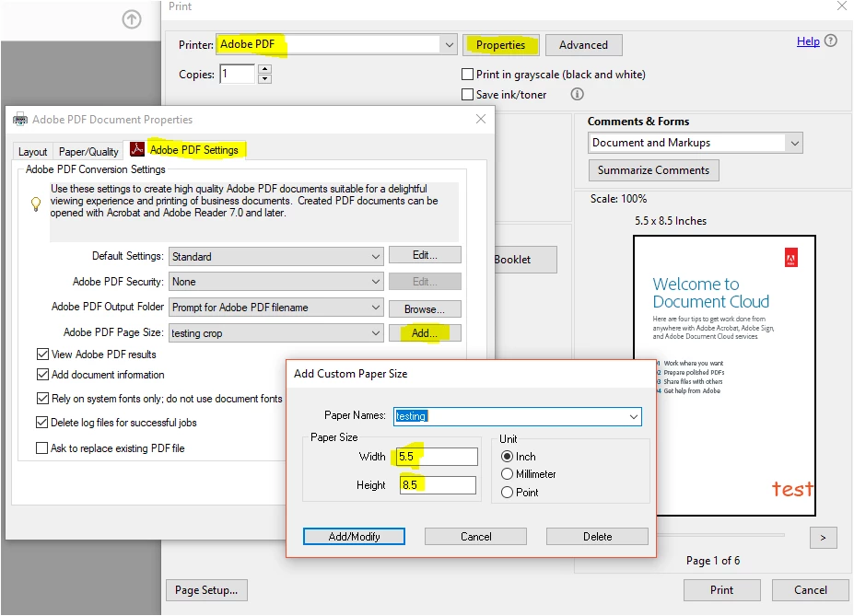The height and width of the screenshot is (616, 854).
Task: Click Delete in custom paper size dialog
Action: pyautogui.click(x=598, y=537)
